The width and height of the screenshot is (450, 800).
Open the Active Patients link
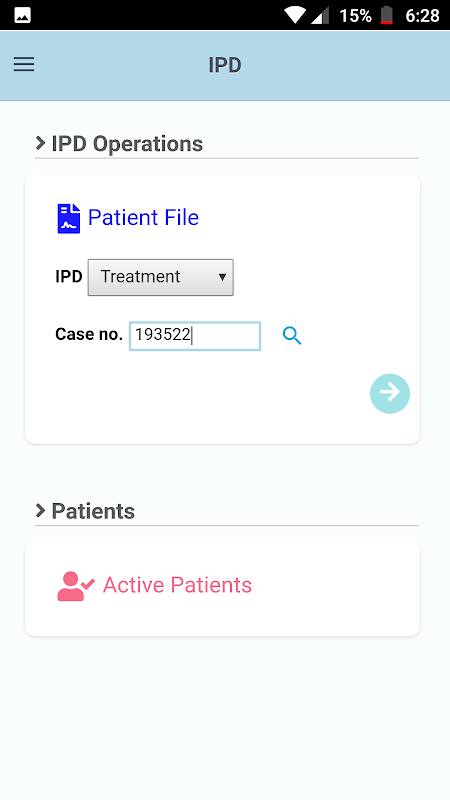pyautogui.click(x=178, y=585)
